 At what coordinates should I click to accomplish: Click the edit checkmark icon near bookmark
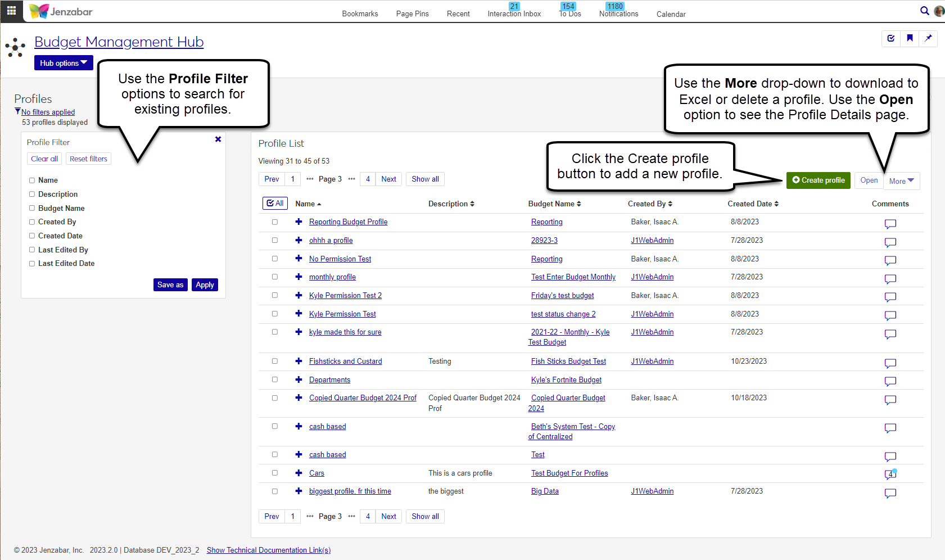coord(891,38)
